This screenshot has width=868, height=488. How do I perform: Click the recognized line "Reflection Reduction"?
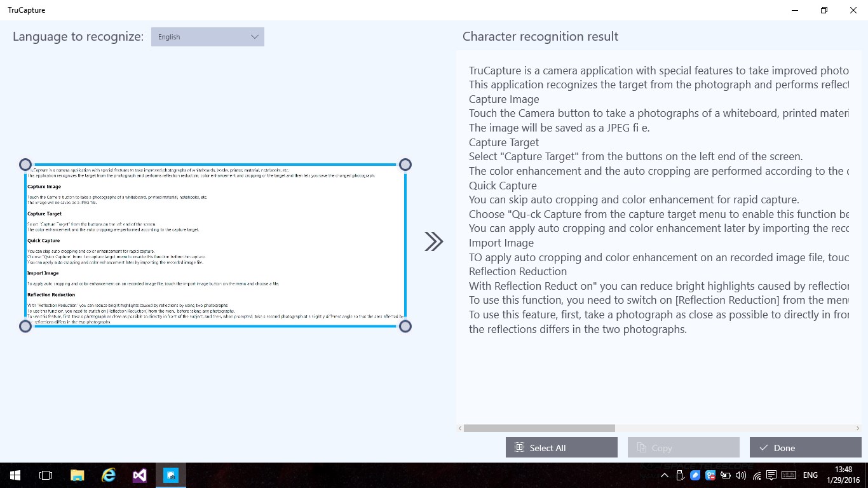tap(518, 271)
